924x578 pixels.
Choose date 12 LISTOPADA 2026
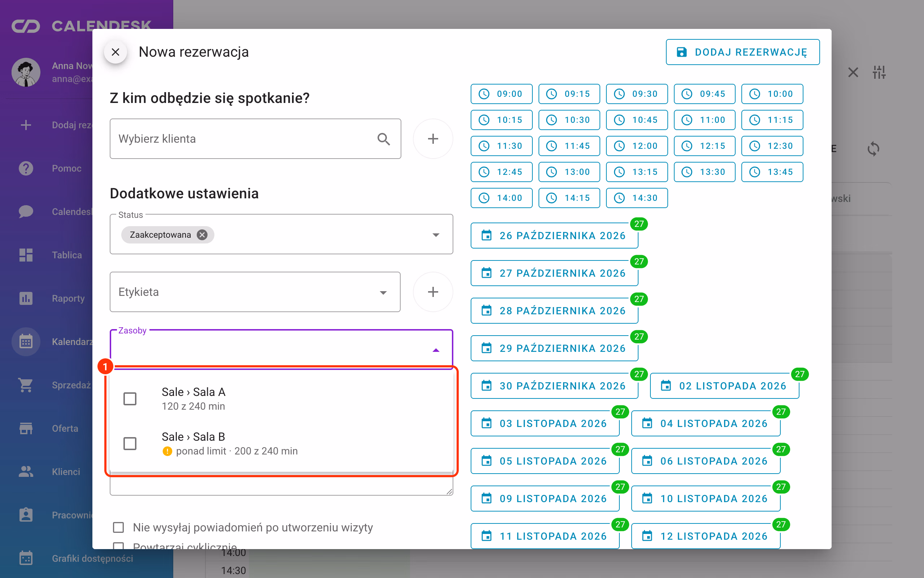click(x=706, y=536)
